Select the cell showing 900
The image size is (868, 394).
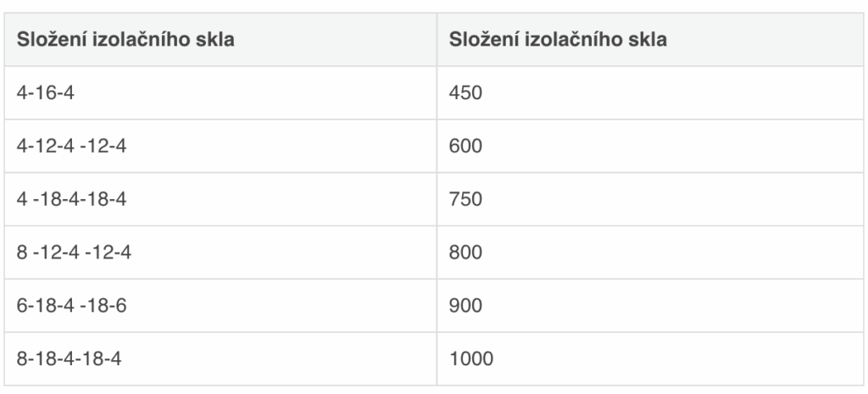point(465,305)
